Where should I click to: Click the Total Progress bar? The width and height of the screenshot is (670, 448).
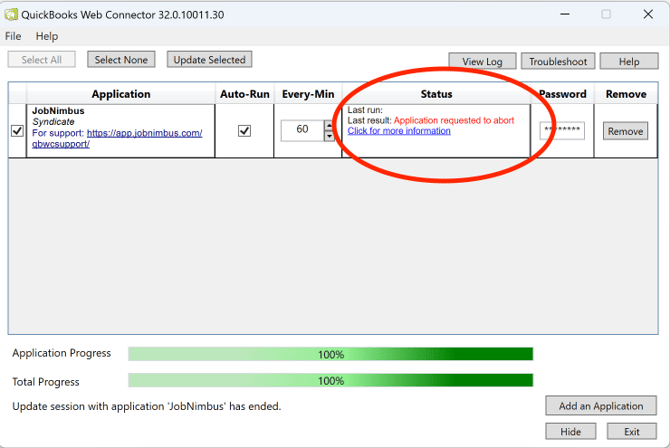click(x=331, y=380)
